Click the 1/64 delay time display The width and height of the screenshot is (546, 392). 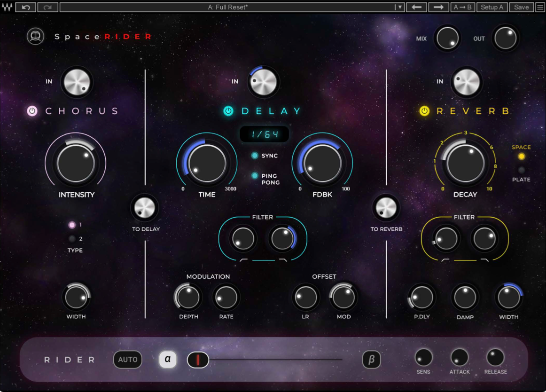(264, 134)
